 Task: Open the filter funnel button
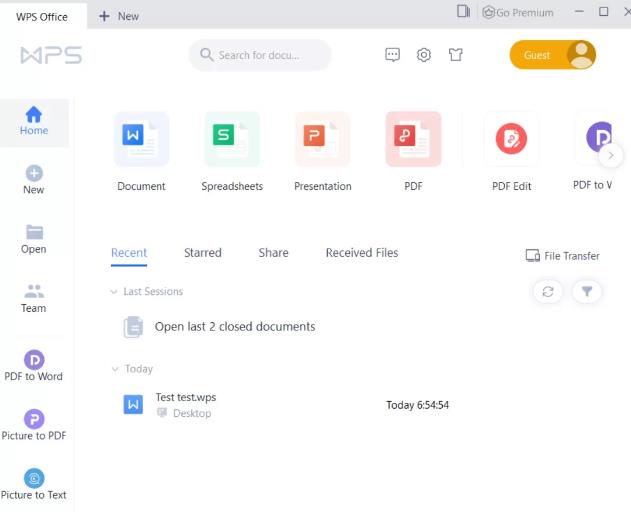click(x=587, y=291)
